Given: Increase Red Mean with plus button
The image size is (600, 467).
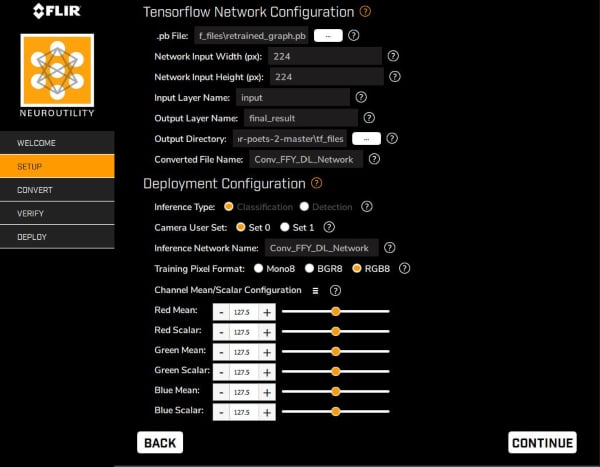Looking at the screenshot, I should click(267, 312).
